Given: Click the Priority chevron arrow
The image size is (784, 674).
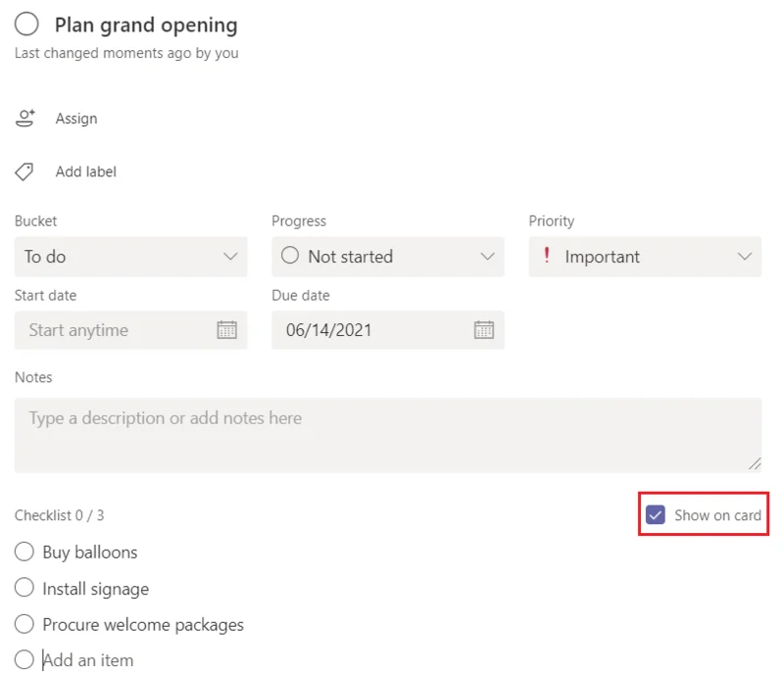Looking at the screenshot, I should [745, 257].
